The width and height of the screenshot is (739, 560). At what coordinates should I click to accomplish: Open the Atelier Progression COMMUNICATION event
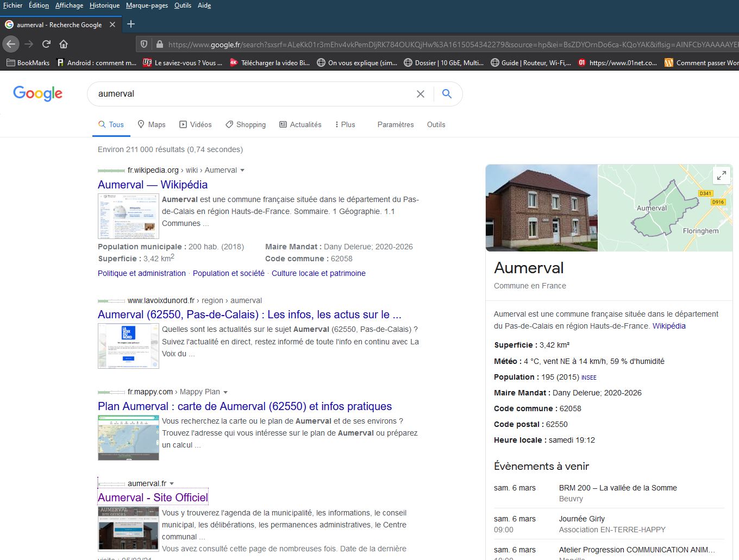pos(637,550)
